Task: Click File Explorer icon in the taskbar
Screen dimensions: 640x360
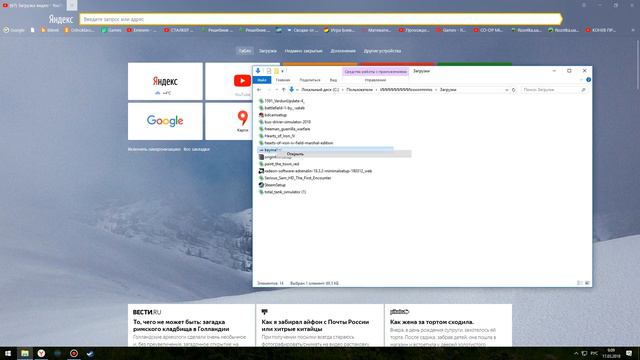Action: click(x=25, y=353)
